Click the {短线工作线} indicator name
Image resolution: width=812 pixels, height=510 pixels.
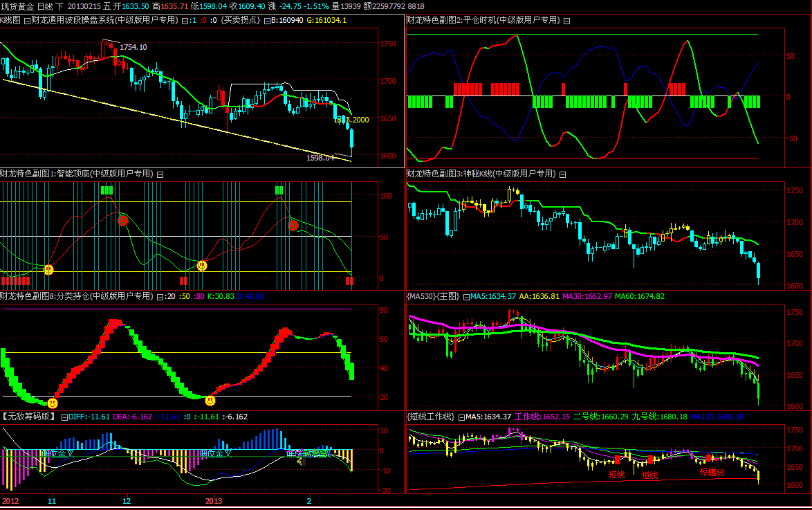click(430, 417)
